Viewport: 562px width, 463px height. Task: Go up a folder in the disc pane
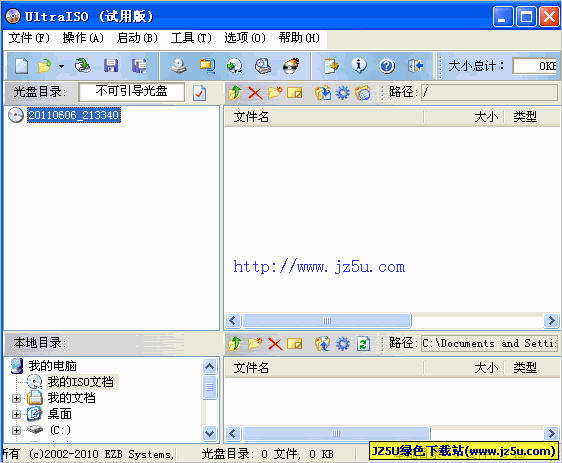235,93
